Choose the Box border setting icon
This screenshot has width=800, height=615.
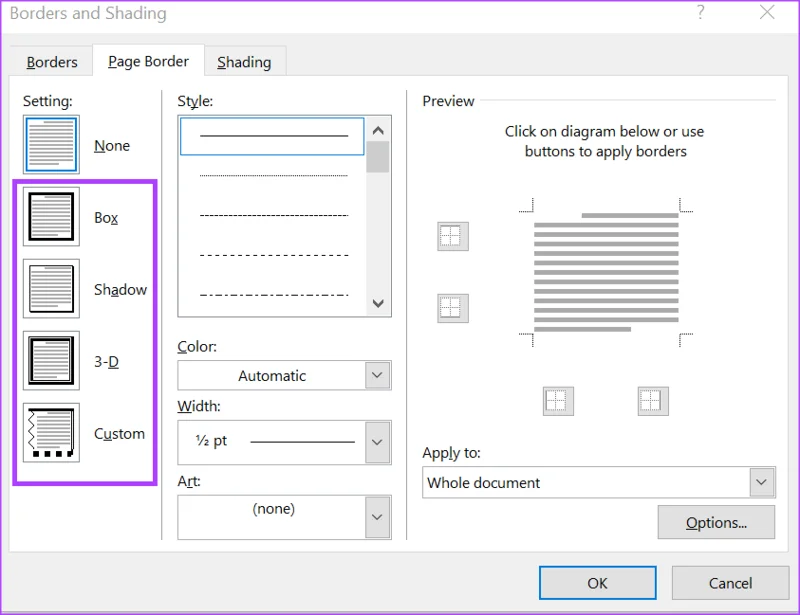[x=51, y=216]
